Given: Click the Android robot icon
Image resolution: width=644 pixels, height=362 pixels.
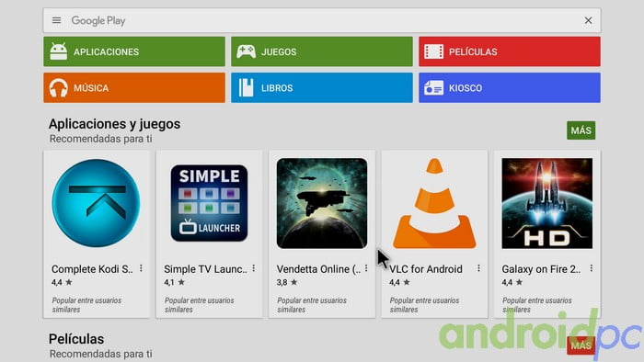Looking at the screenshot, I should [x=58, y=51].
